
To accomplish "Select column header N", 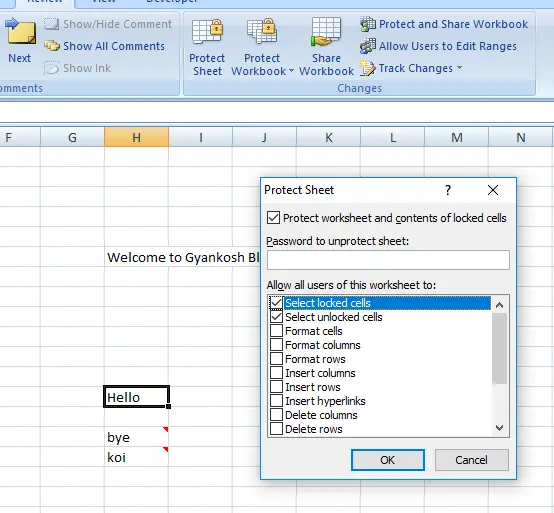I will (x=520, y=137).
